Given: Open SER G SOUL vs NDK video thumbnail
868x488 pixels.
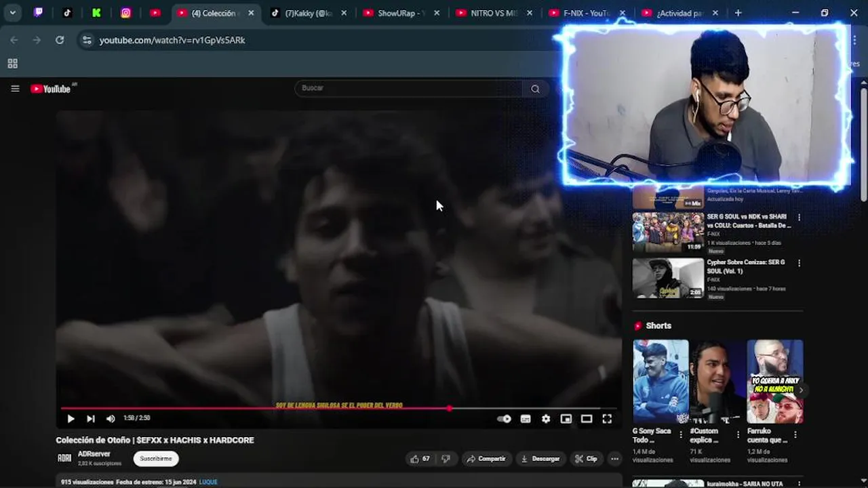Looking at the screenshot, I should tap(668, 232).
